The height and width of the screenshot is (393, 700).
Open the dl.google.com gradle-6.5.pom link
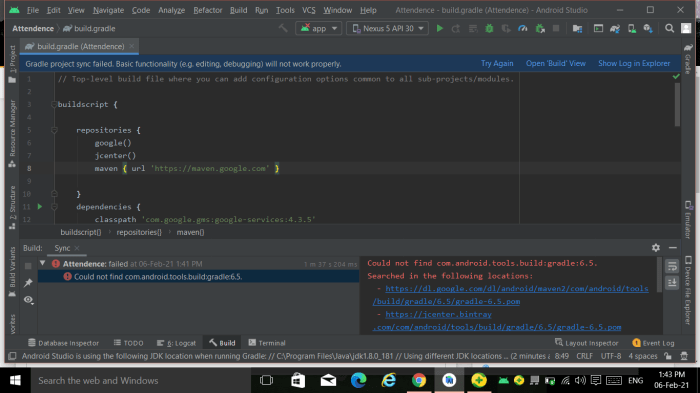click(512, 295)
